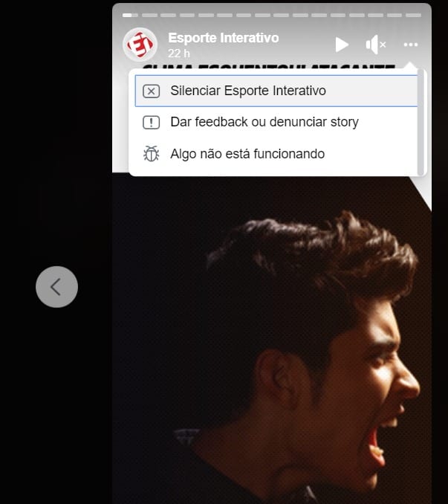This screenshot has width=448, height=504.
Task: Click the crossed-box icon beside Silenciar
Action: 151,91
